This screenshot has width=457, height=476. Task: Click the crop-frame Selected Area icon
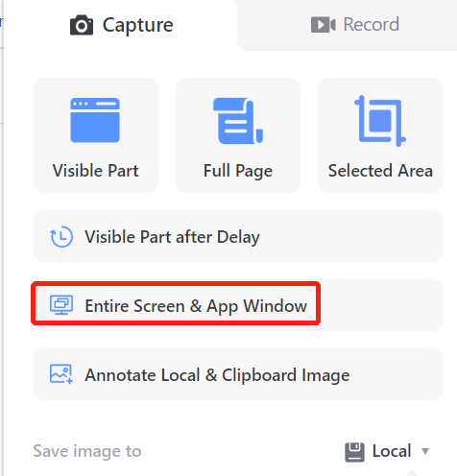380,121
